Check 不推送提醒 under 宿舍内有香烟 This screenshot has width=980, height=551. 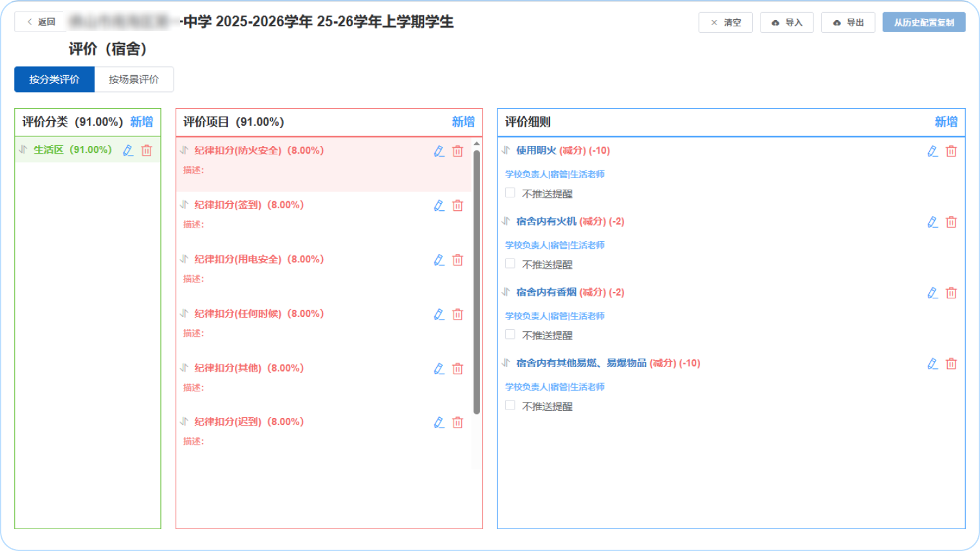pyautogui.click(x=510, y=334)
